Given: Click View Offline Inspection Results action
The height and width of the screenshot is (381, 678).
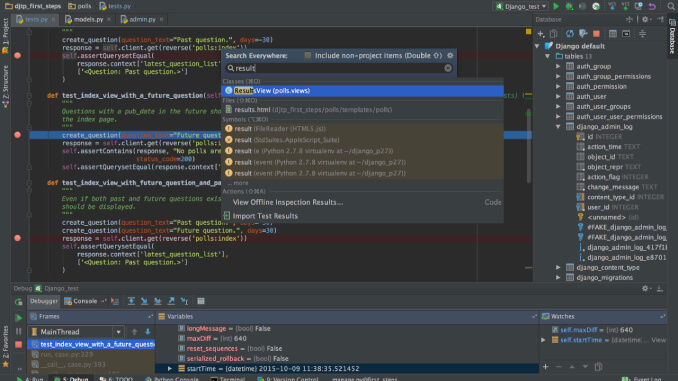Looking at the screenshot, I should (x=362, y=202).
